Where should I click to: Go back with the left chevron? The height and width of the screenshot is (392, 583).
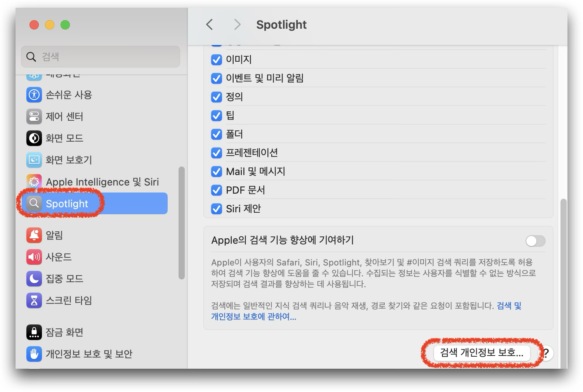coord(210,24)
